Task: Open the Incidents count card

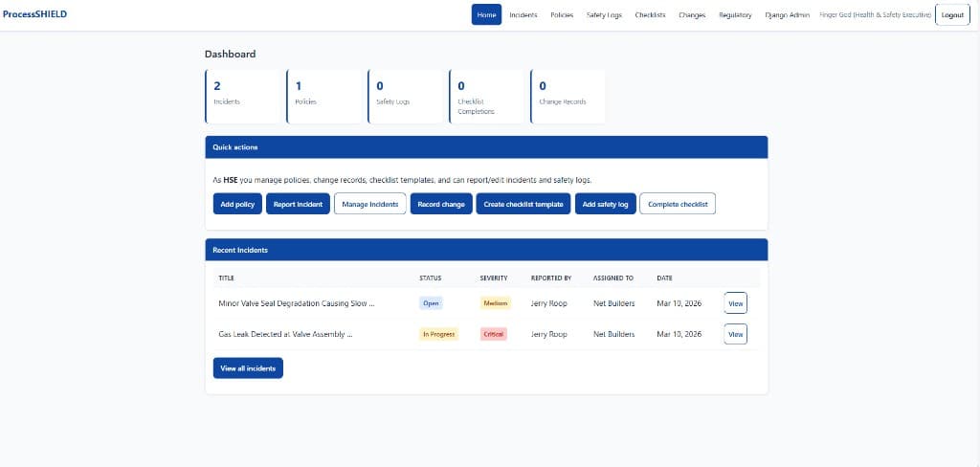Action: 242,97
